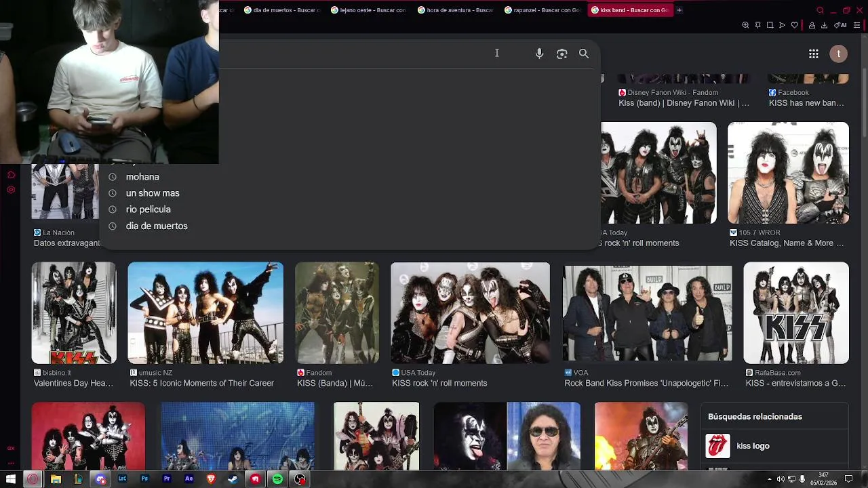Open Steam from the taskbar

tap(233, 479)
